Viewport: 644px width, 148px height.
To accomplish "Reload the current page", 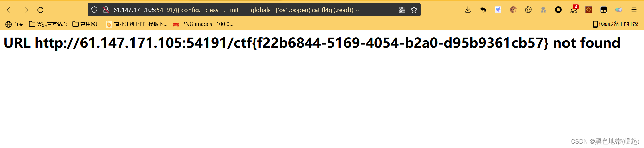I will [x=40, y=10].
